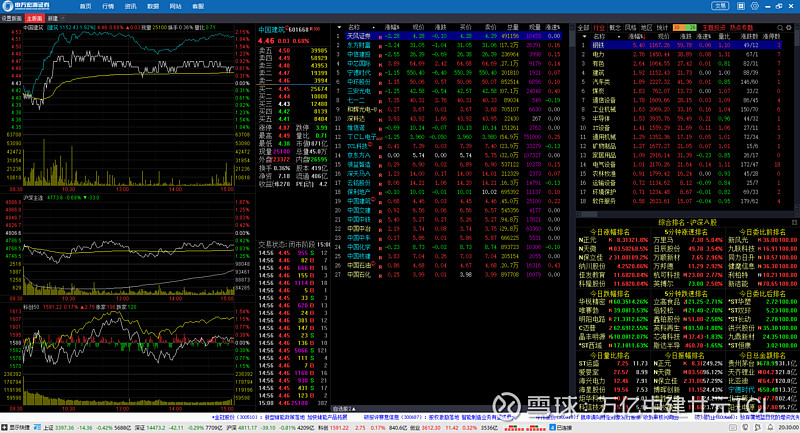Click the orange-green rise/fall ratio bar

(x=685, y=28)
